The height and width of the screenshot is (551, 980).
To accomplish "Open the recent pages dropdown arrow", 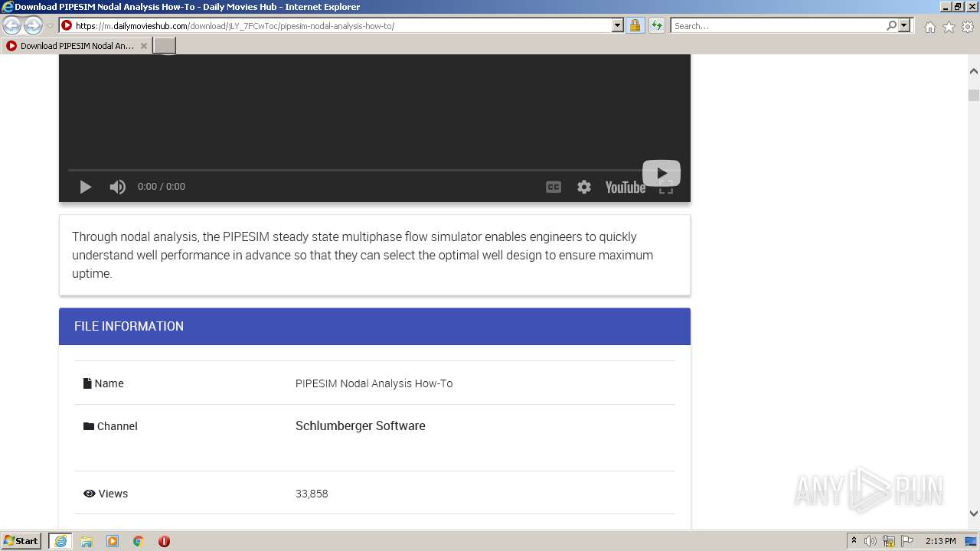I will pos(50,26).
